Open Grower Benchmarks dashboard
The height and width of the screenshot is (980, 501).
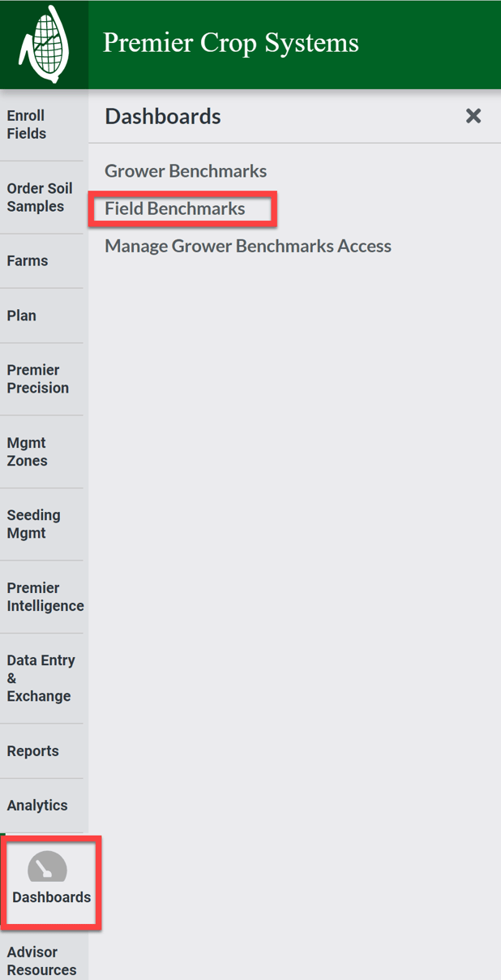[186, 171]
